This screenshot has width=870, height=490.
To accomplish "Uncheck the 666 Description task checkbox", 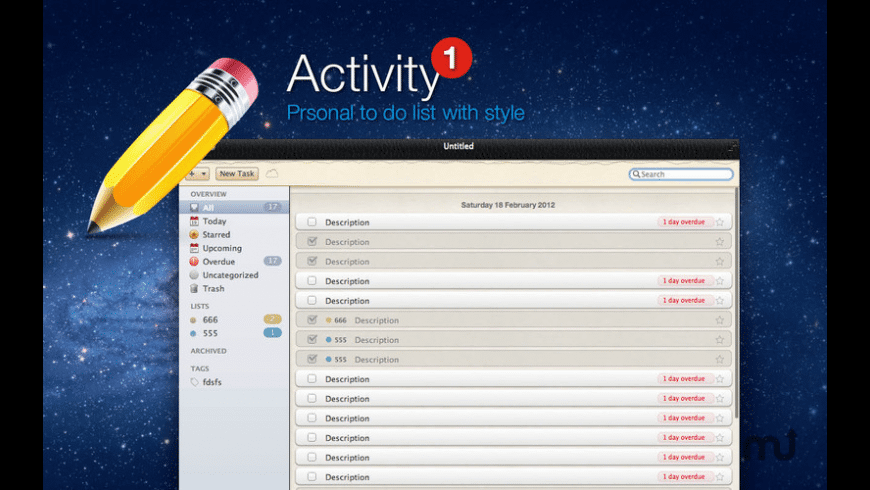I will (312, 320).
